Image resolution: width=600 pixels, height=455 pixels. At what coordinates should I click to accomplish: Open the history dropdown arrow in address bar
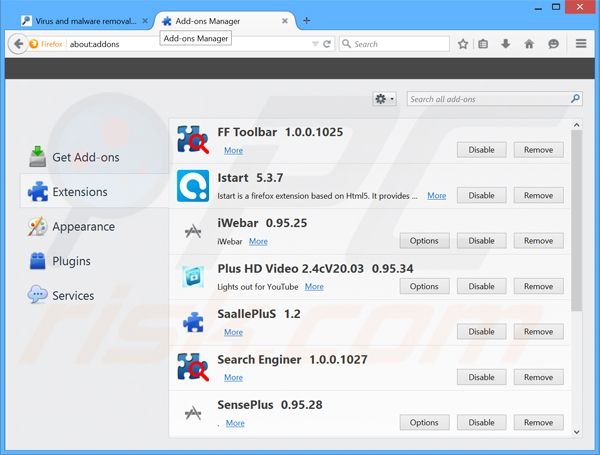[x=315, y=44]
